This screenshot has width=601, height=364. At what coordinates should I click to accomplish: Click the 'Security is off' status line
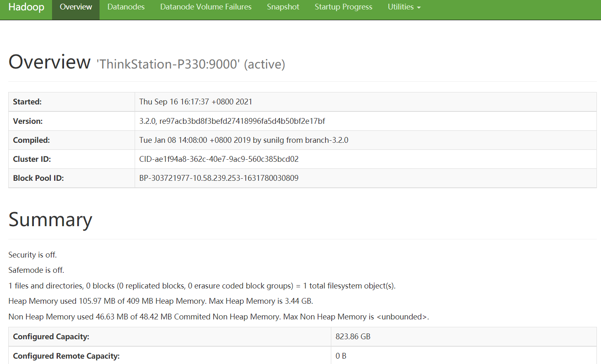[x=32, y=255]
